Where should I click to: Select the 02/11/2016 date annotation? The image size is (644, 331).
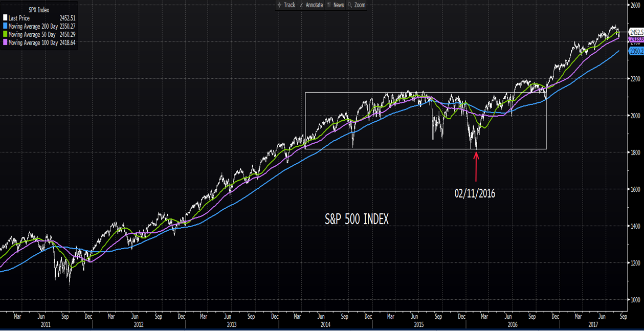click(x=475, y=193)
